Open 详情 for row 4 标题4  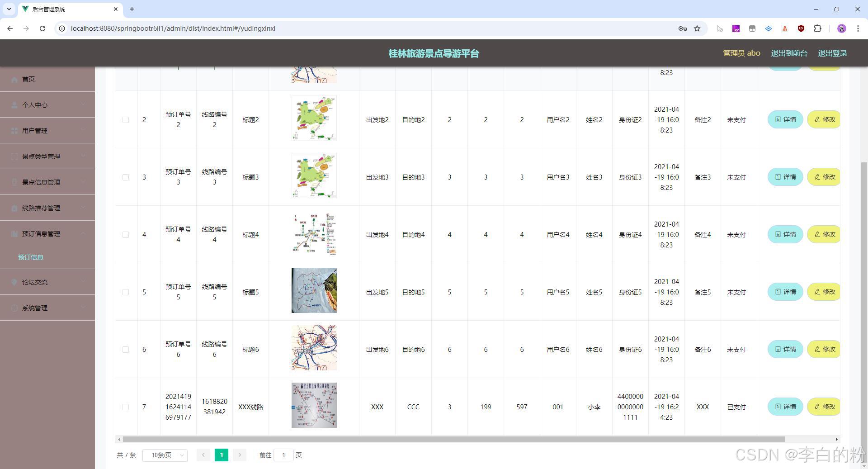[x=785, y=235]
